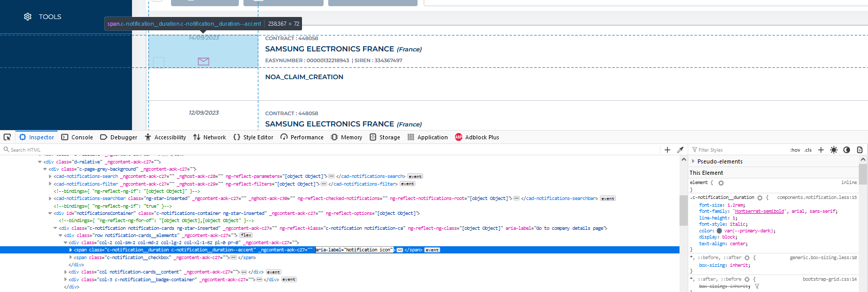Click event badge on notification-cards__content row
The image size is (868, 292).
pos(273,272)
